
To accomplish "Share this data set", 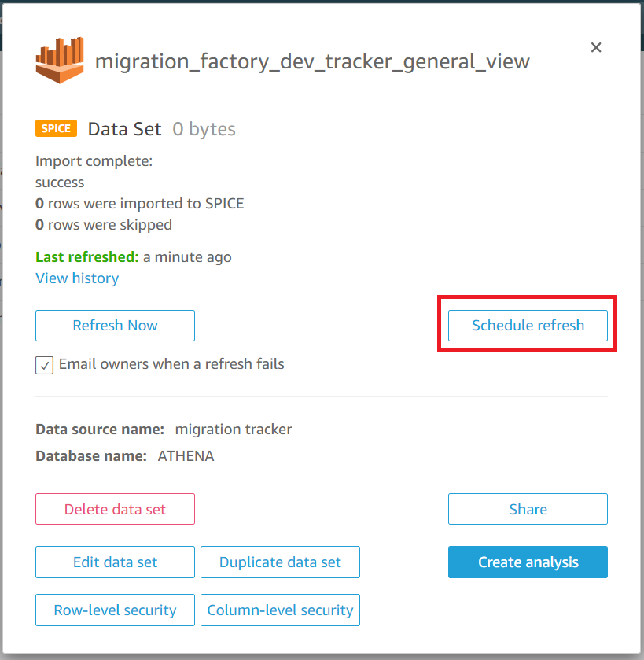I will click(x=528, y=509).
